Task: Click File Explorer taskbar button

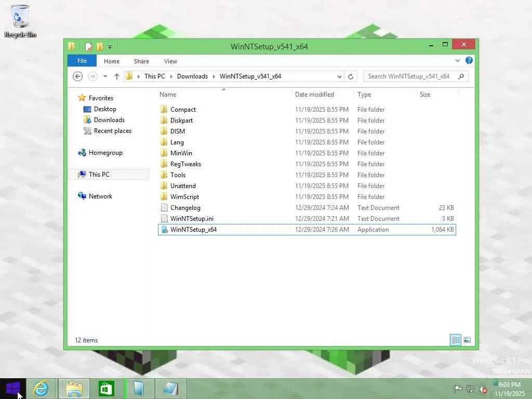Action: coord(74,389)
